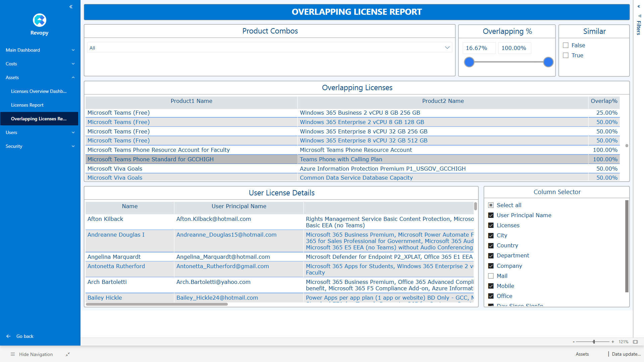Collapse the sidebar with double chevron icon
The width and height of the screenshot is (644, 362).
pos(71,7)
